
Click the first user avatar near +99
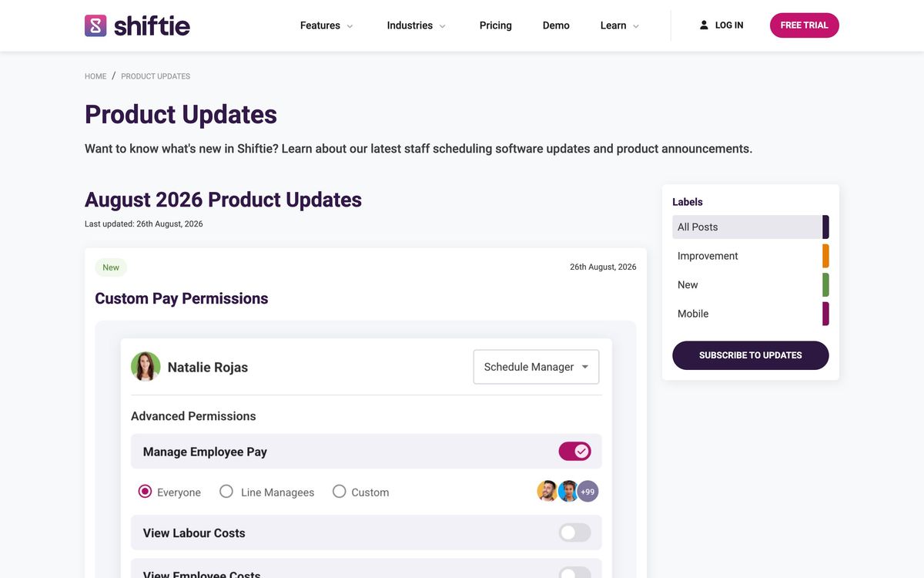(x=547, y=492)
